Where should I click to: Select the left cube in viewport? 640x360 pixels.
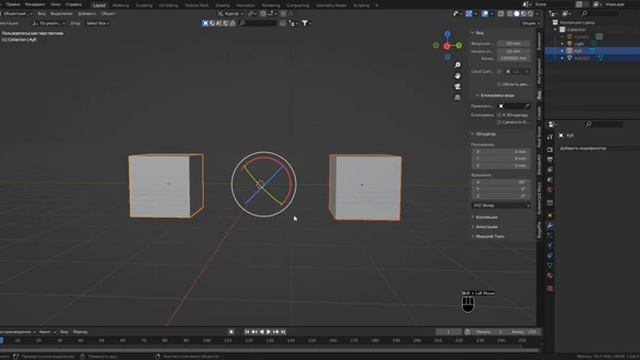click(x=166, y=186)
